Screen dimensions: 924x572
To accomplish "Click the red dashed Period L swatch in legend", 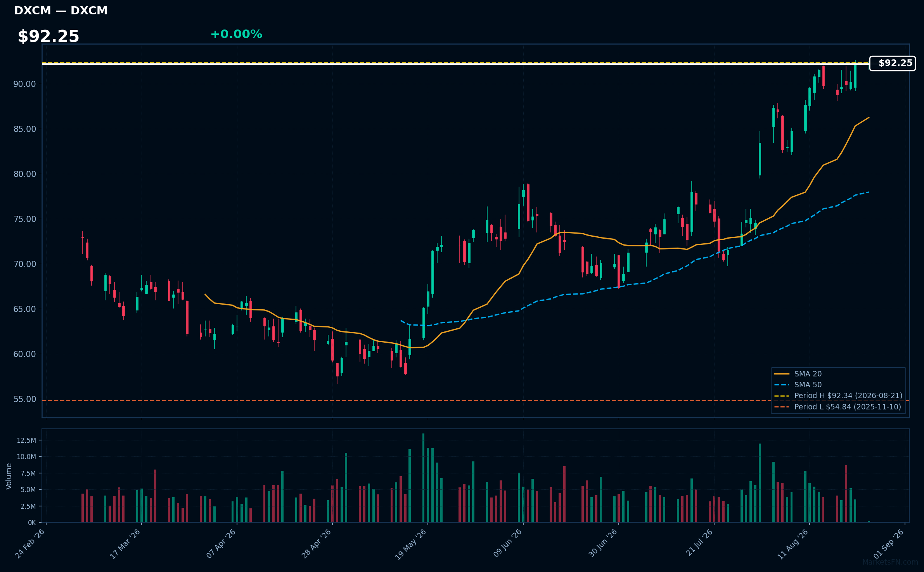I will tap(782, 407).
